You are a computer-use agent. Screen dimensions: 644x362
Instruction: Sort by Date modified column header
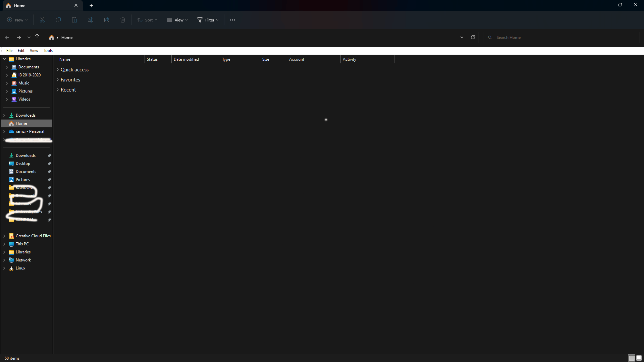196,59
